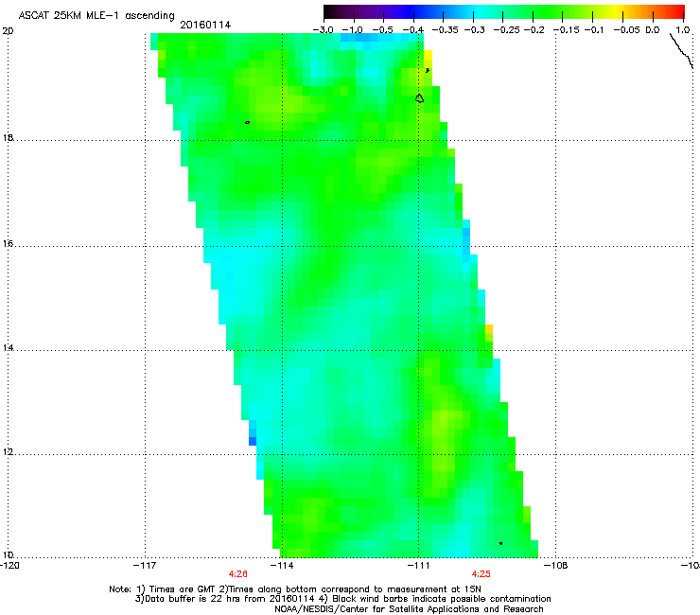700x615 pixels.
Task: Click the latitude label "18" on the left axis
Action: tap(8, 138)
